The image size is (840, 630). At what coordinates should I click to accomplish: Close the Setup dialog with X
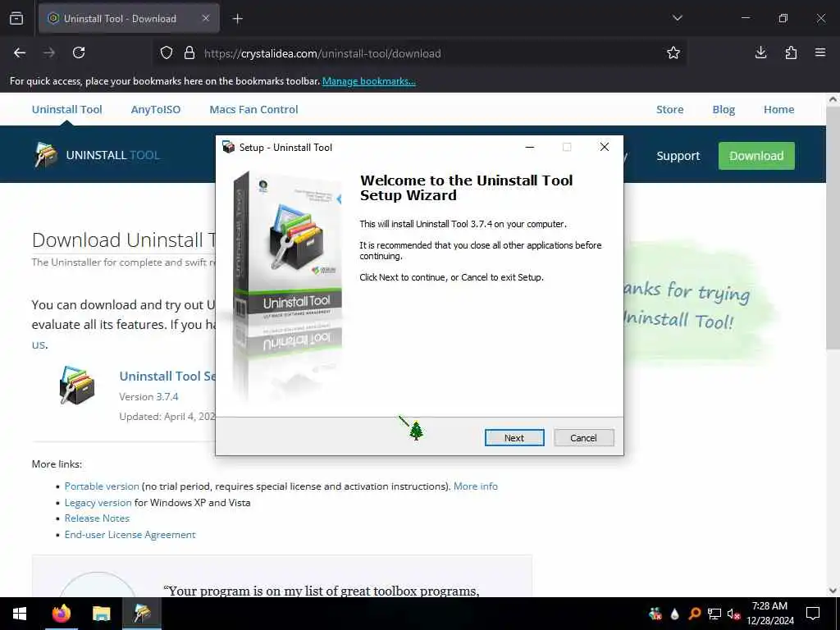[605, 148]
